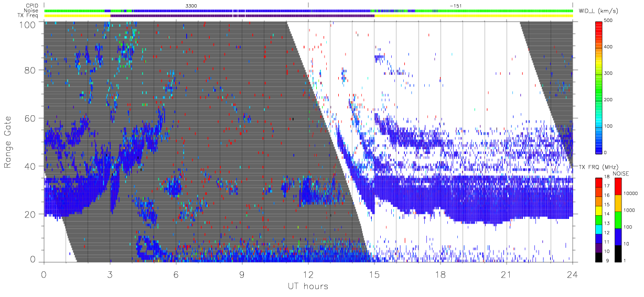644x297 pixels.
Task: Click the 12 label on the TX FRQ legend
Action: (x=607, y=233)
